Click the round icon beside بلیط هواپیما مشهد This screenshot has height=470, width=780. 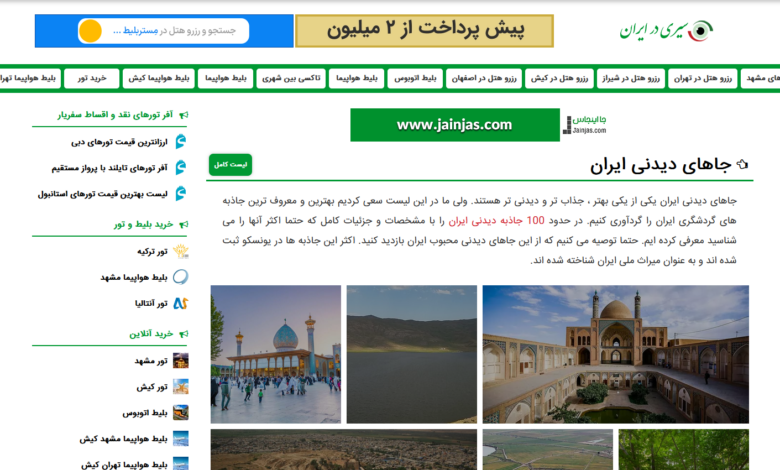[180, 277]
